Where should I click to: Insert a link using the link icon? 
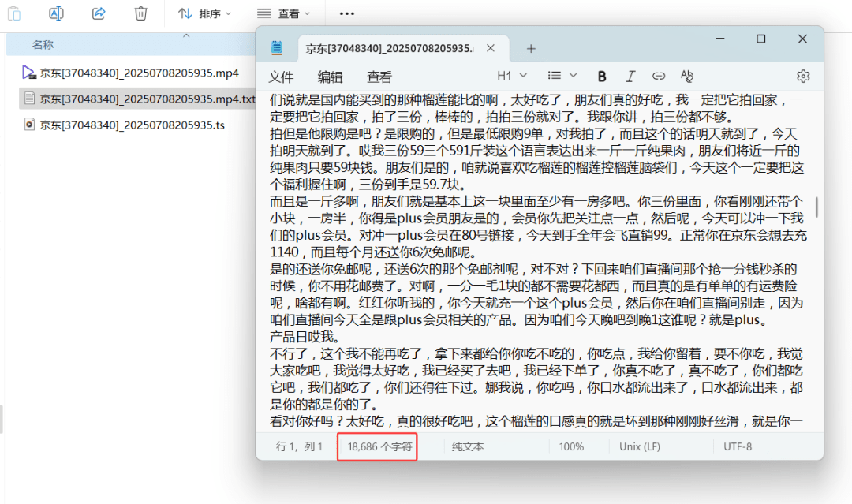point(659,77)
